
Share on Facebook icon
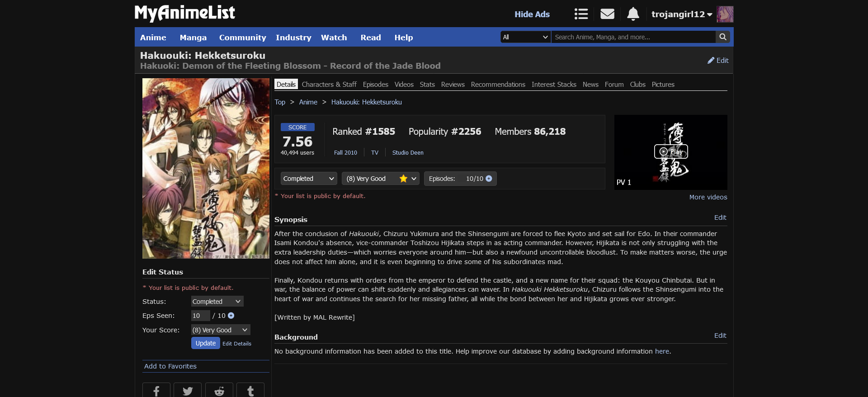coord(156,391)
